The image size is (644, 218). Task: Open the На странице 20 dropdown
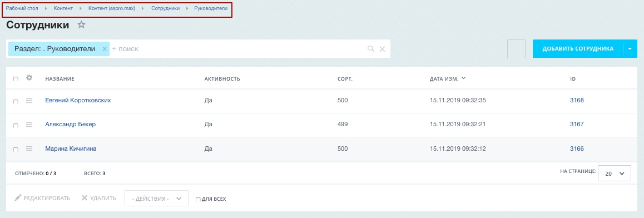tap(614, 174)
